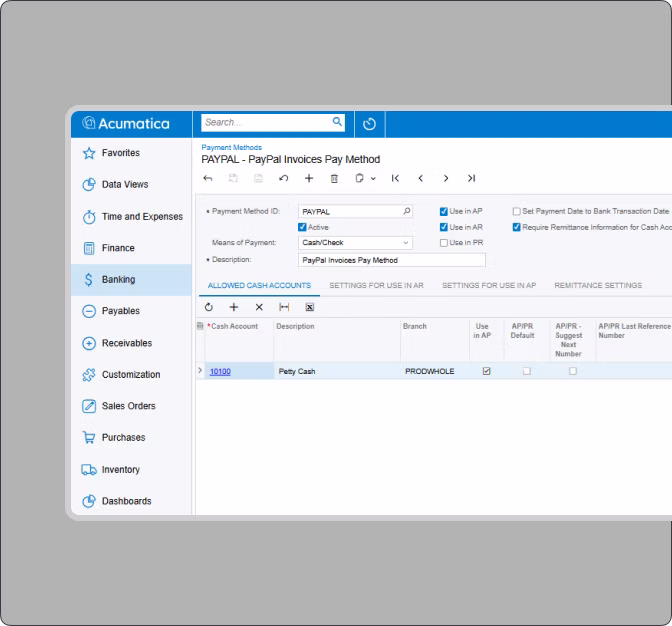
Task: Enable the Use in PR checkbox
Action: pyautogui.click(x=444, y=243)
